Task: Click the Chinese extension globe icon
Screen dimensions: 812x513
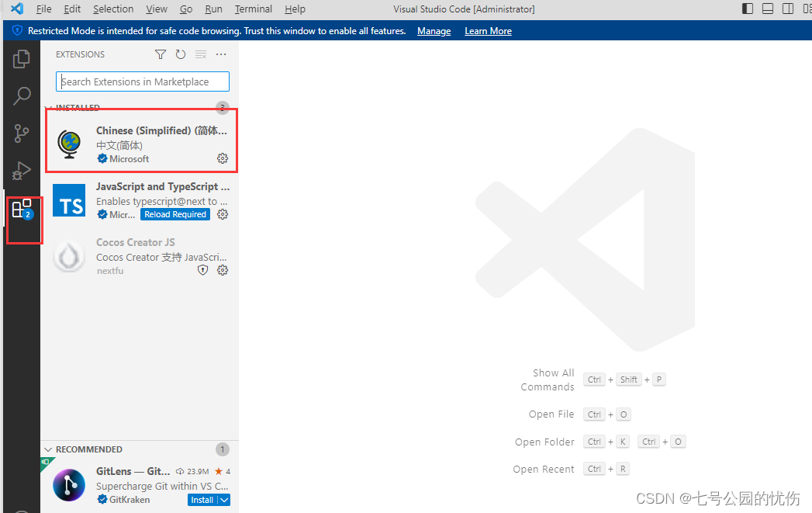Action: [69, 144]
